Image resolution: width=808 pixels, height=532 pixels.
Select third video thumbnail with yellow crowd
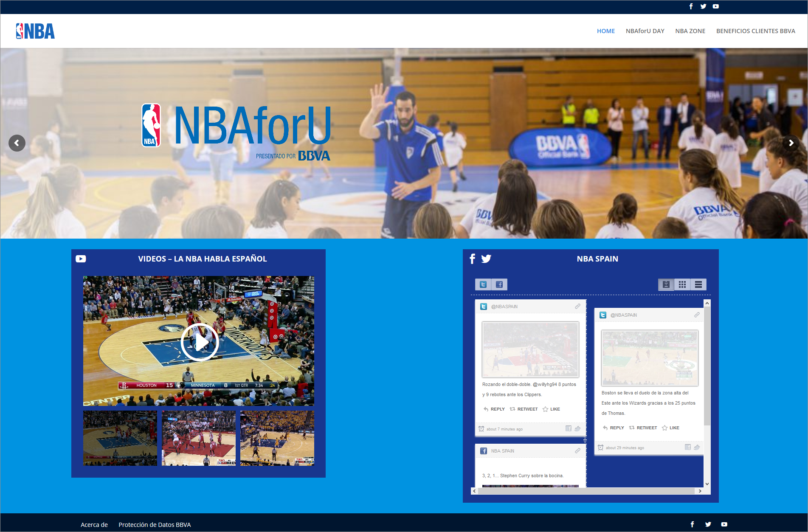point(277,438)
